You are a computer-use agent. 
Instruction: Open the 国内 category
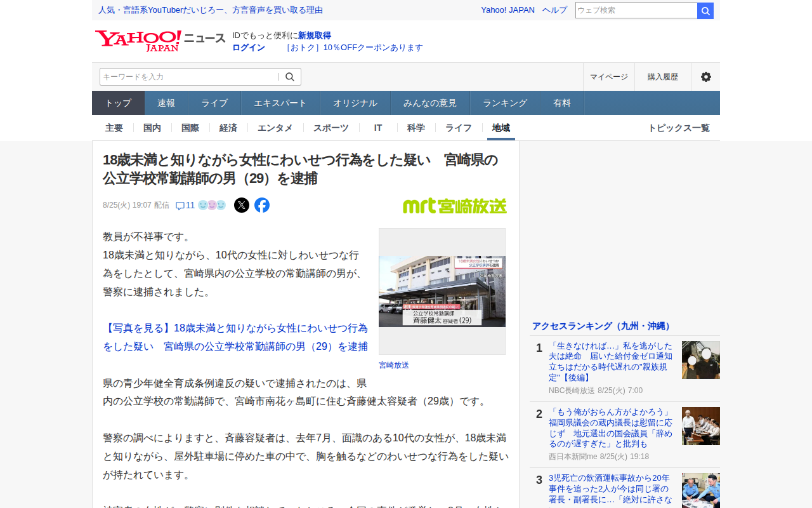(x=152, y=128)
